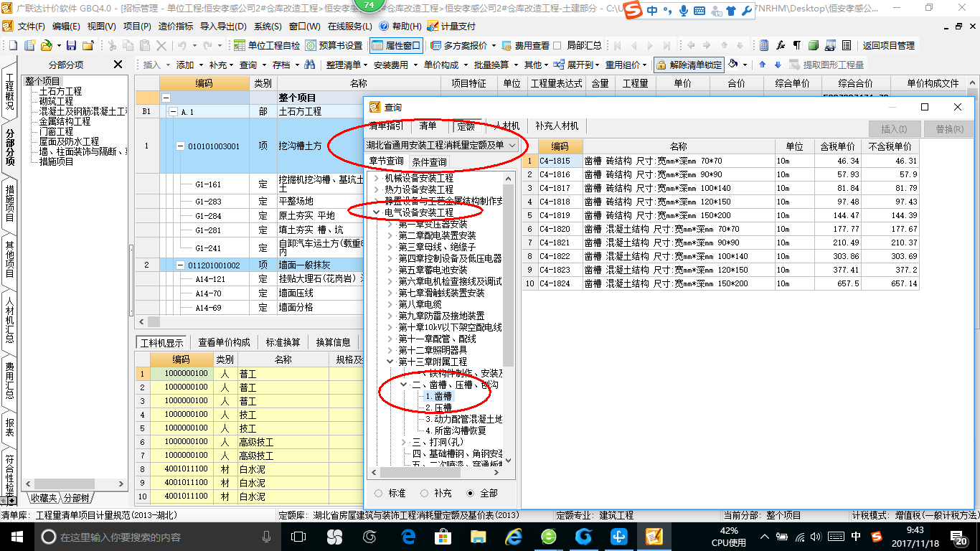Switch to the 人材机 tab in query dialog
This screenshot has width=980, height=551.
point(507,126)
